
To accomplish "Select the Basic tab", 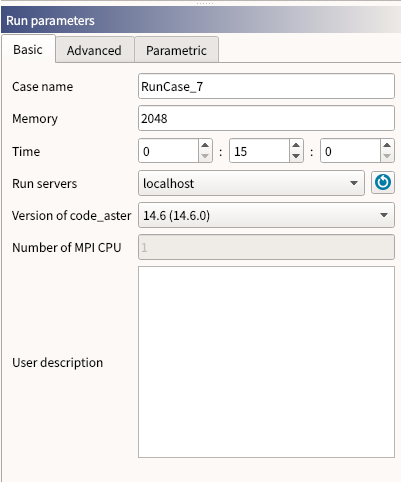I will [28, 49].
